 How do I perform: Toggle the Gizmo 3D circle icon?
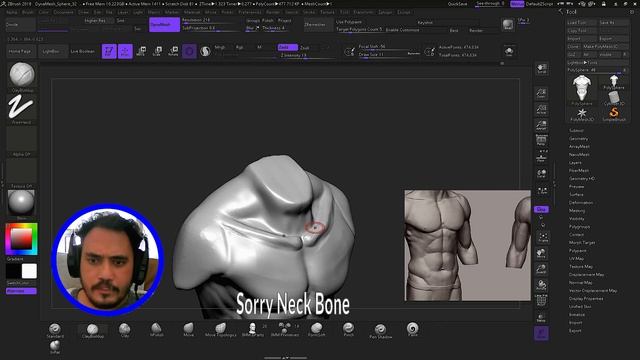tap(189, 51)
